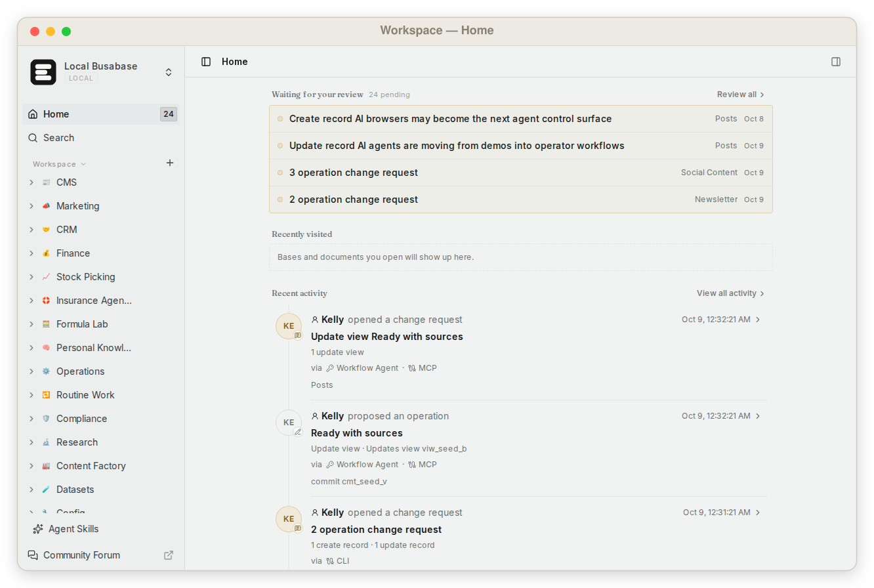Open Update record AI agents review item
This screenshot has width=874, height=588.
(521, 146)
